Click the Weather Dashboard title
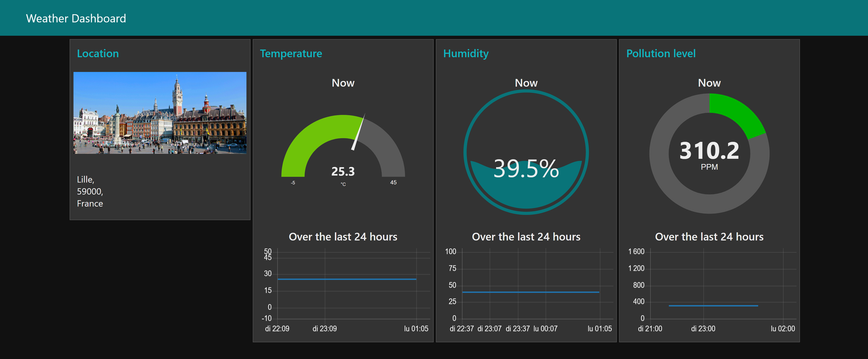Screen dimensions: 868x359 [76, 18]
